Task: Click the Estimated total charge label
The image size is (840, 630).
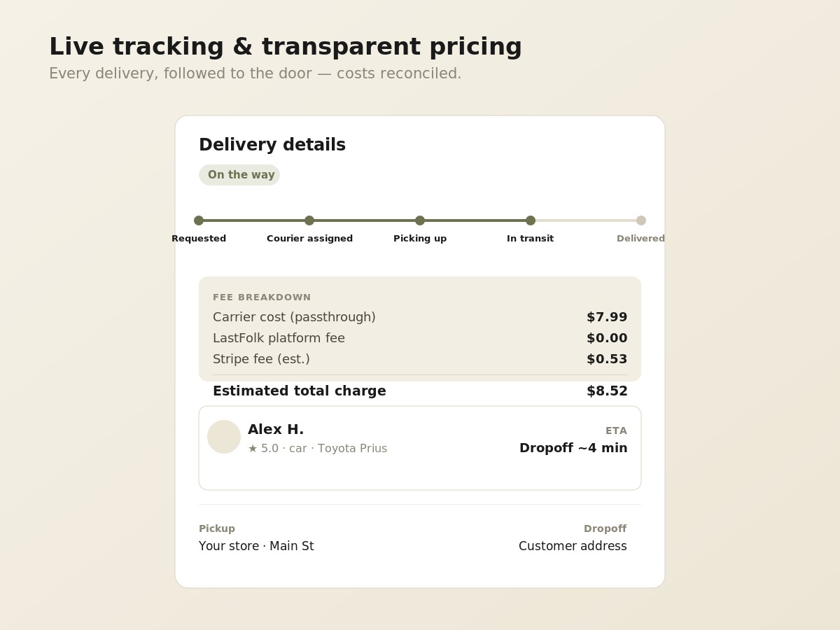Action: point(300,391)
